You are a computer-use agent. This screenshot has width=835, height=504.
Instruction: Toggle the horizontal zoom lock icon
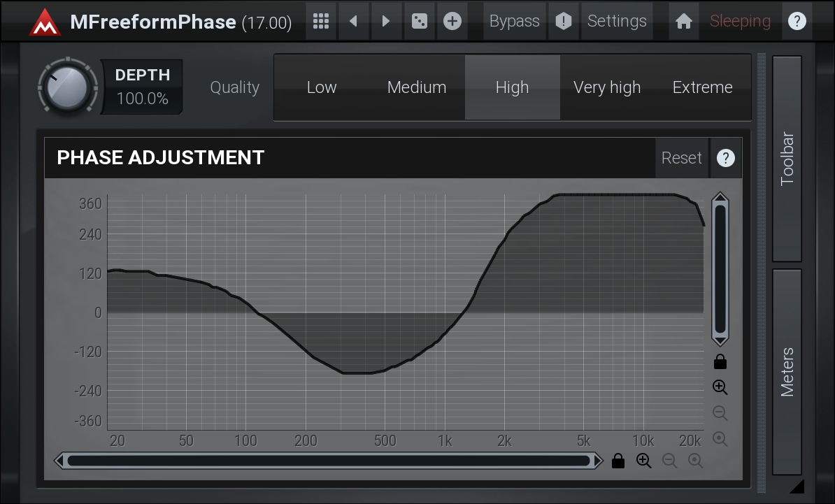point(618,461)
